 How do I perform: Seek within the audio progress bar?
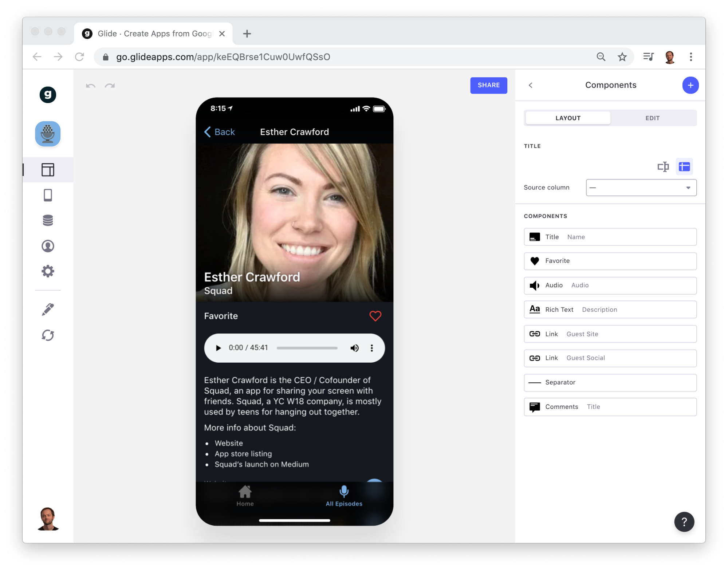click(307, 348)
